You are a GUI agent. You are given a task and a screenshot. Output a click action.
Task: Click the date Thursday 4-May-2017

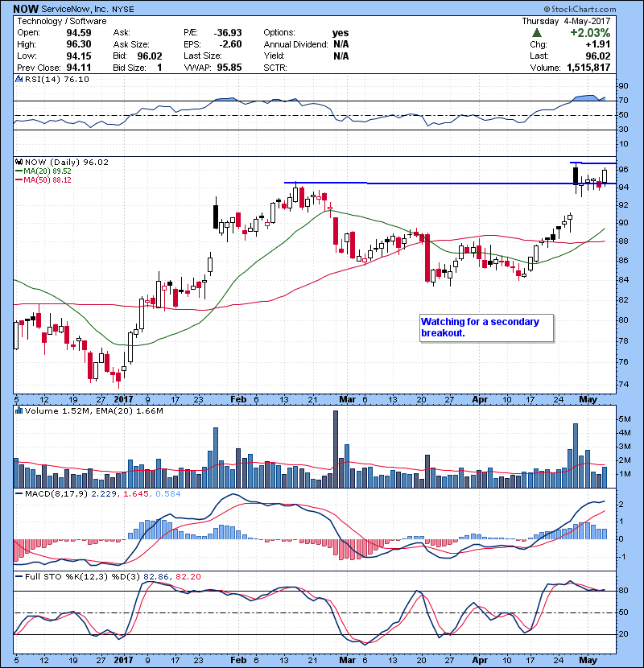tap(566, 21)
